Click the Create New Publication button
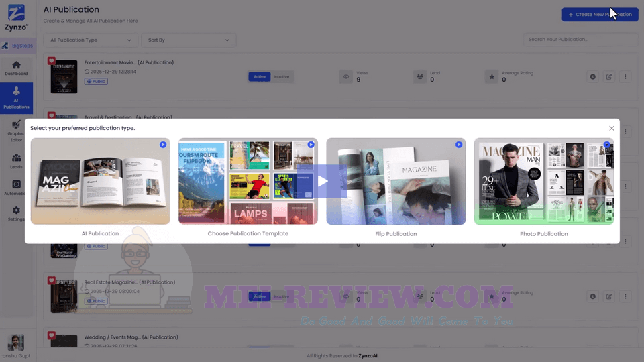 click(x=600, y=14)
